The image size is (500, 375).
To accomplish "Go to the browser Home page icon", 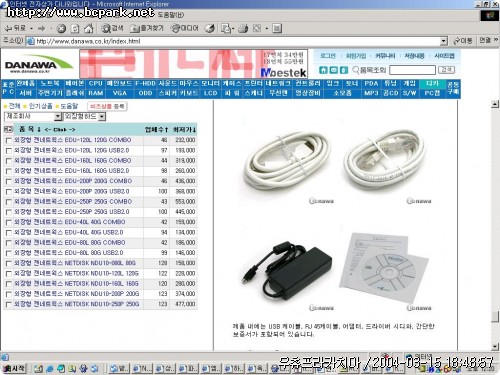I will coord(89,29).
